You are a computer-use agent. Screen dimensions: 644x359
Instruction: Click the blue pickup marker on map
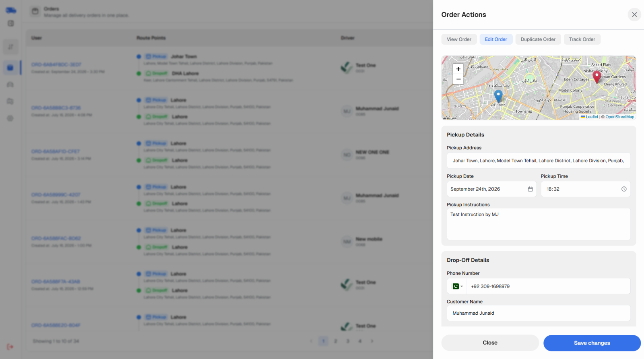(498, 96)
